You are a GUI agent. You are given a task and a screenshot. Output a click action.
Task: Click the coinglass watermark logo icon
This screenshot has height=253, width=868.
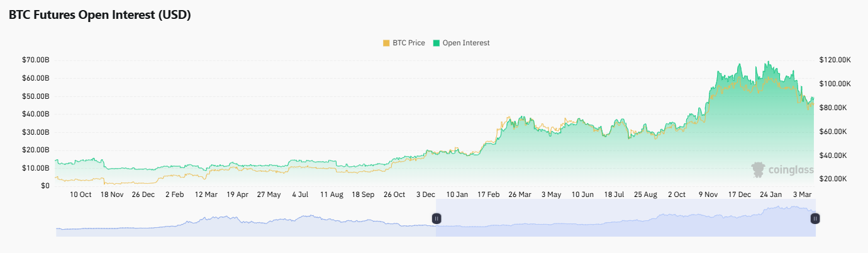point(759,169)
